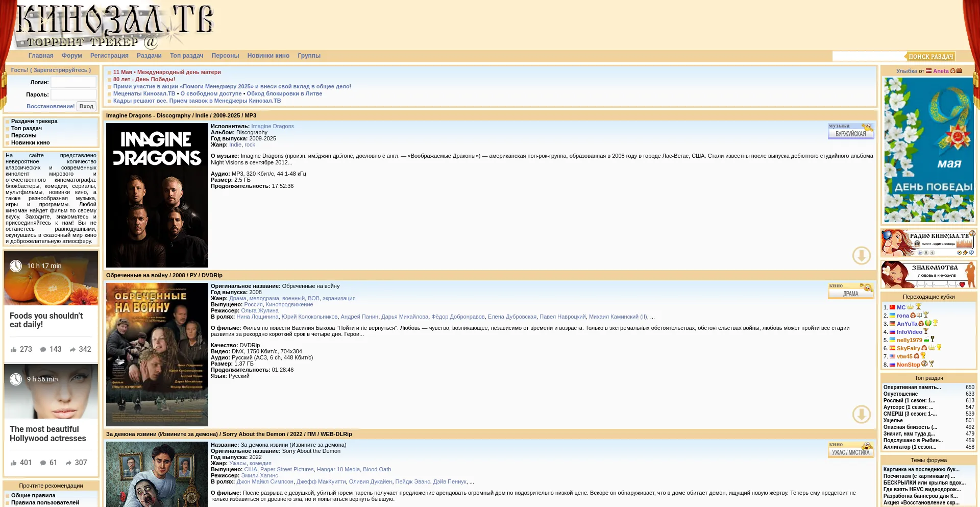Click the Поиск раздач search button
This screenshot has height=507, width=980.
pyautogui.click(x=930, y=57)
